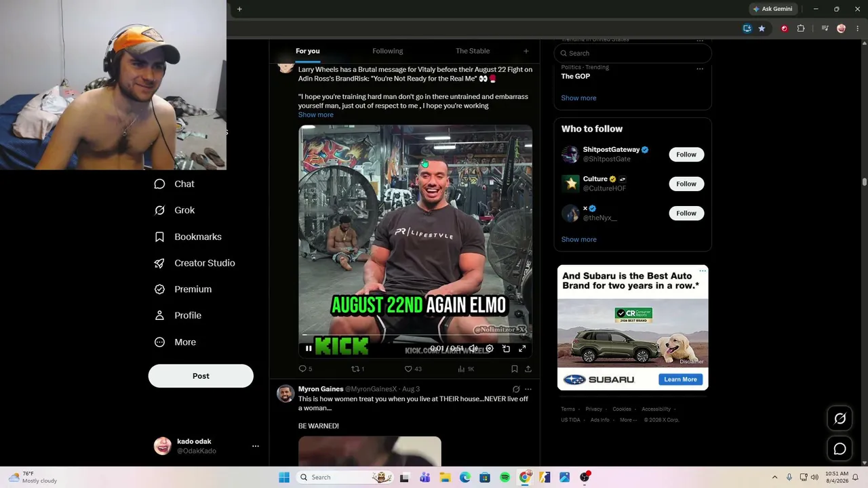Image resolution: width=868 pixels, height=488 pixels.
Task: Toggle picture-in-picture on the video
Action: 506,348
